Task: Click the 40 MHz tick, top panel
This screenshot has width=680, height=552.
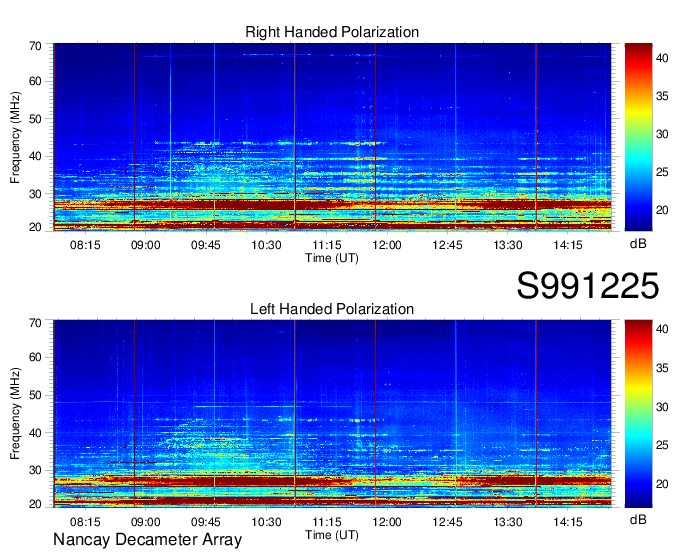Action: click(x=35, y=156)
